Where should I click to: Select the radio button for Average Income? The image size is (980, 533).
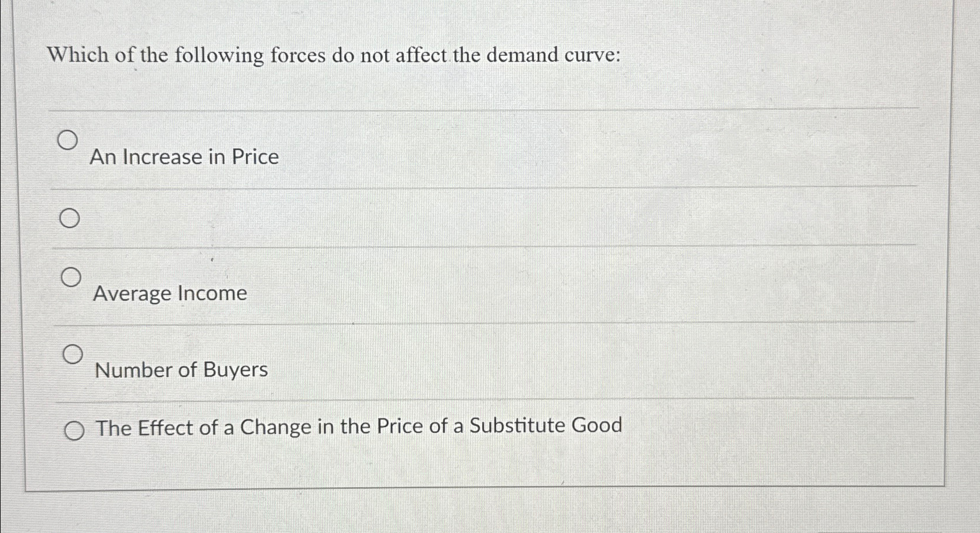71,276
